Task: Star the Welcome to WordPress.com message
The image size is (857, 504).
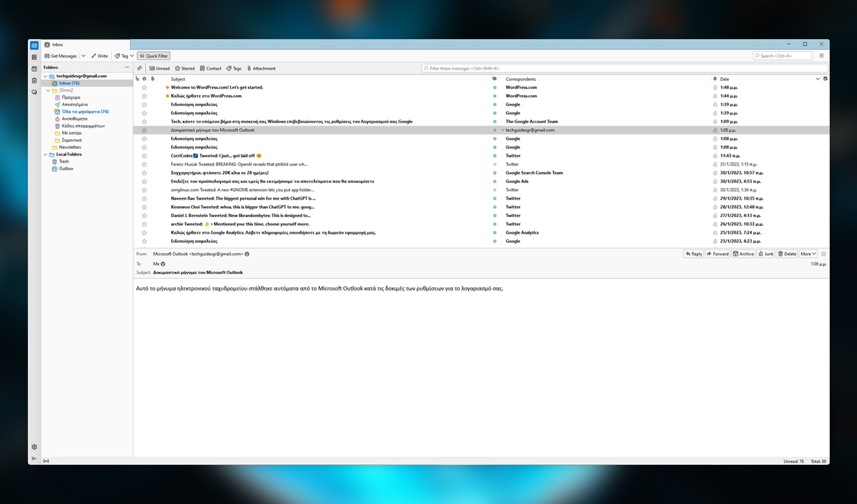Action: [x=144, y=88]
